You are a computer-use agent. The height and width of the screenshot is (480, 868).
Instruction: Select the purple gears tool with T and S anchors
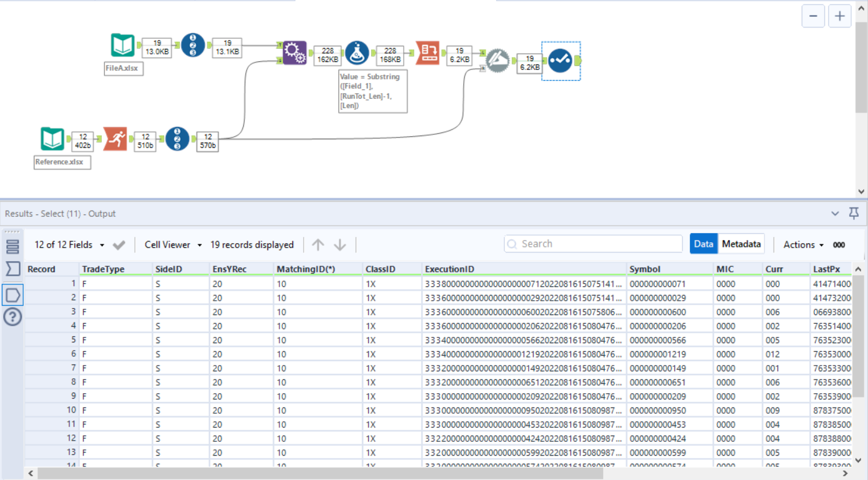(x=294, y=53)
